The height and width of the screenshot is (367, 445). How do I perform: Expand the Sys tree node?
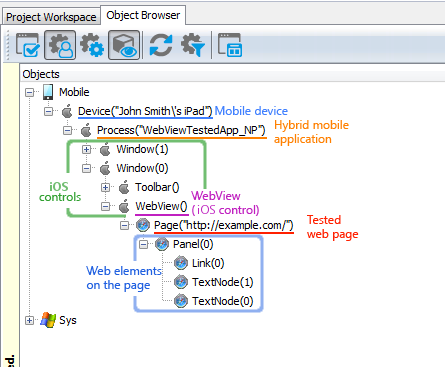(x=30, y=321)
